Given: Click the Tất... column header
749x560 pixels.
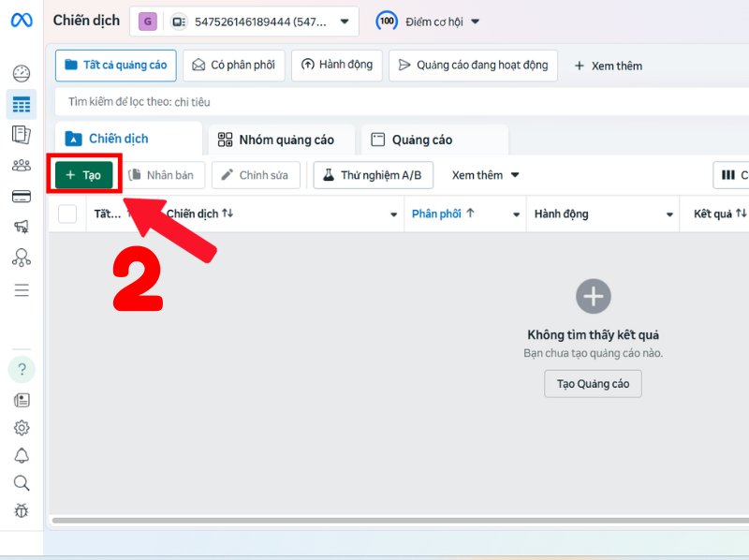Looking at the screenshot, I should [108, 214].
